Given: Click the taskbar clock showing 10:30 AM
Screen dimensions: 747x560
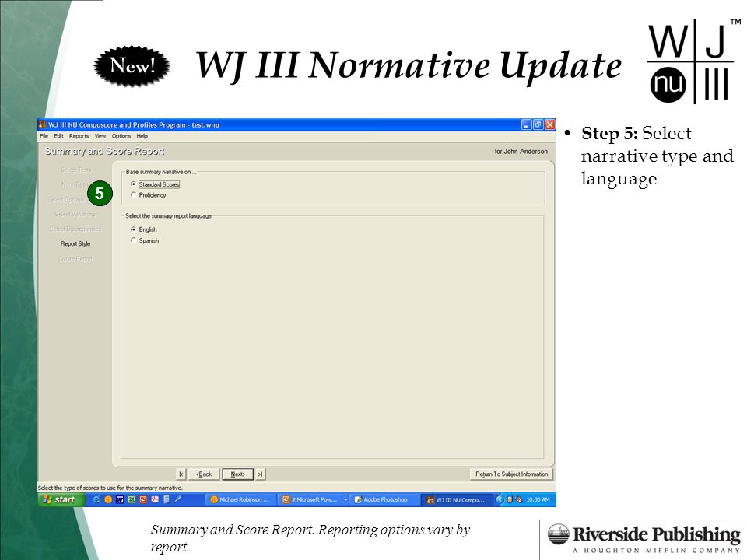Looking at the screenshot, I should 538,499.
